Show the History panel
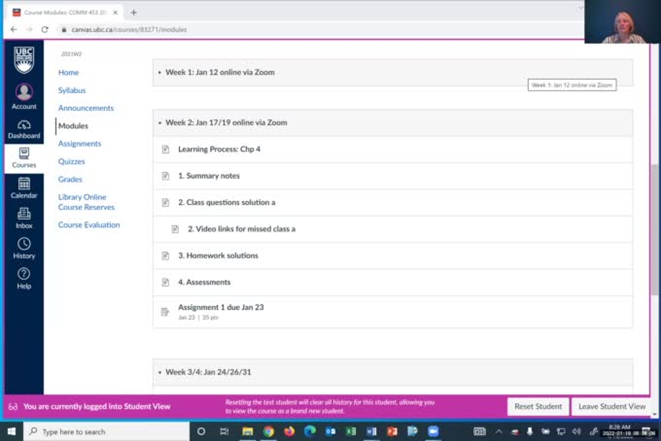The width and height of the screenshot is (661, 441). click(24, 248)
